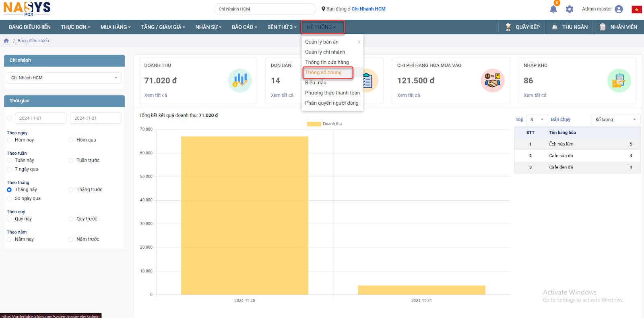Screen dimensions: 644x318
Task: Click the Doanh thu chart icon
Action: (x=240, y=81)
